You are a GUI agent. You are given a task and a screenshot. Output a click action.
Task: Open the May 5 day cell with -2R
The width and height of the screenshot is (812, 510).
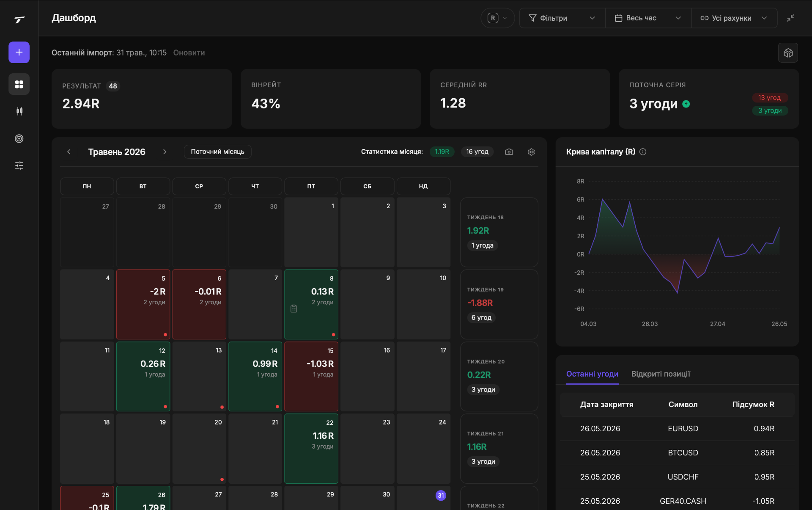tap(143, 304)
